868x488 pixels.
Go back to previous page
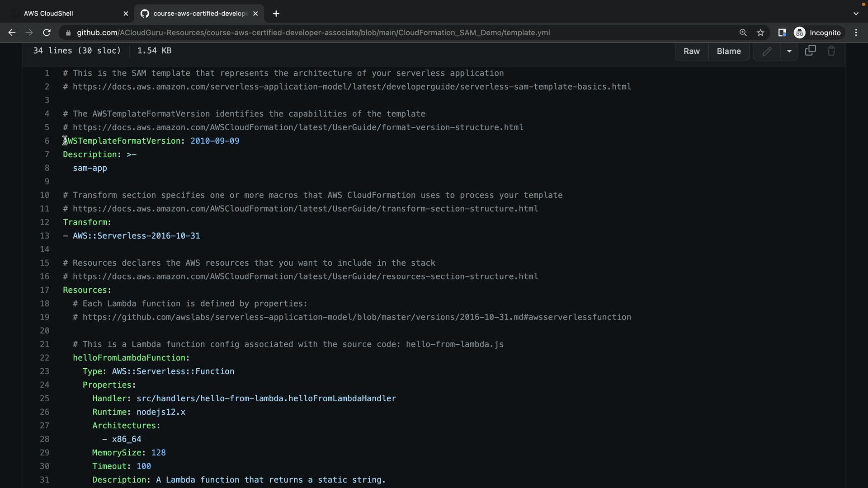(x=12, y=33)
